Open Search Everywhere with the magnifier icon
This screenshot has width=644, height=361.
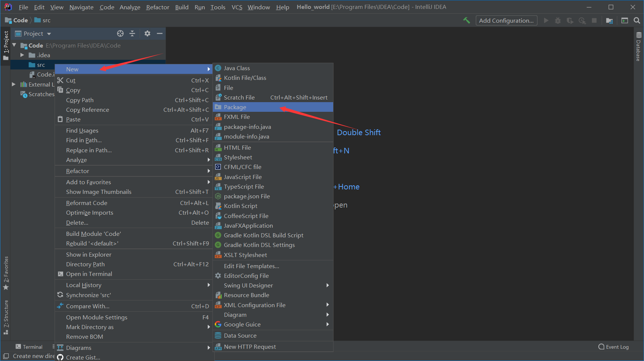(637, 20)
